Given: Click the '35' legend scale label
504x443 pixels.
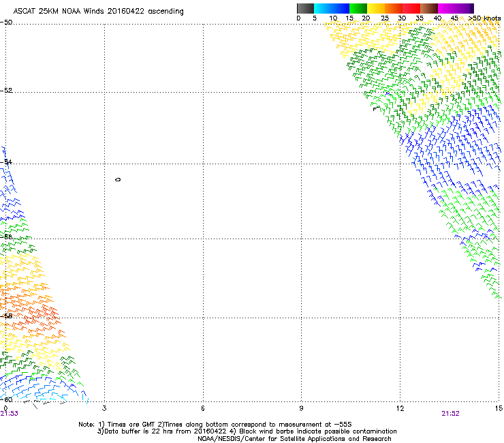Looking at the screenshot, I should pos(420,18).
